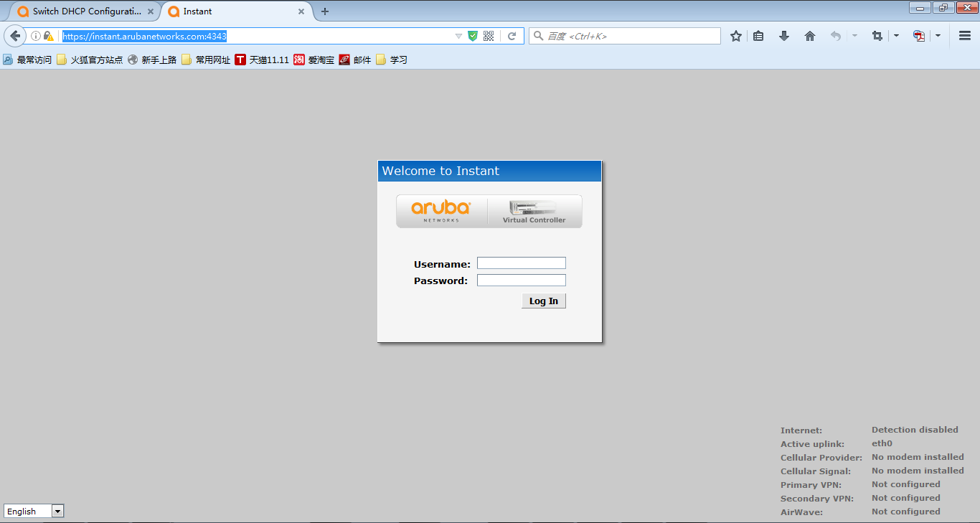Open the 学习 bookmark folder

(x=392, y=60)
